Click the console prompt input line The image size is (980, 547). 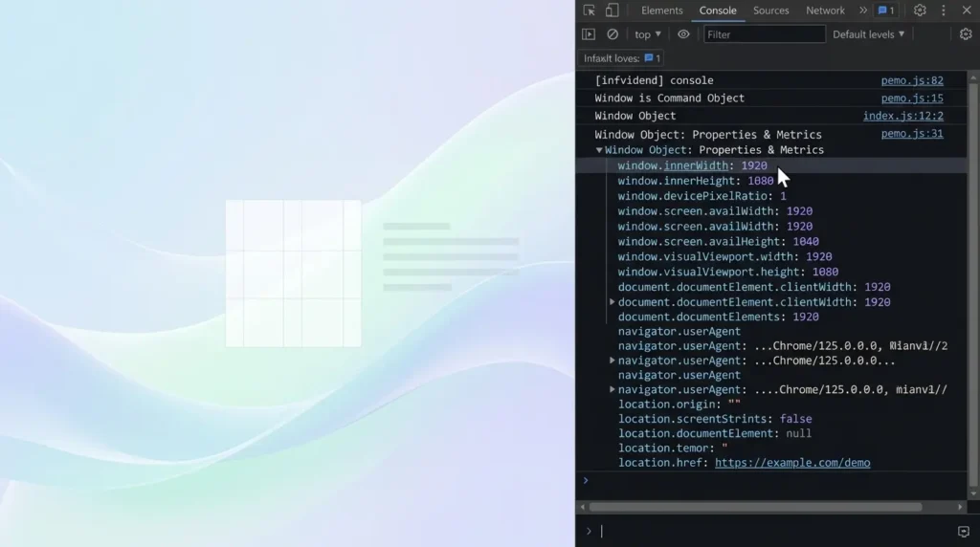(775, 532)
